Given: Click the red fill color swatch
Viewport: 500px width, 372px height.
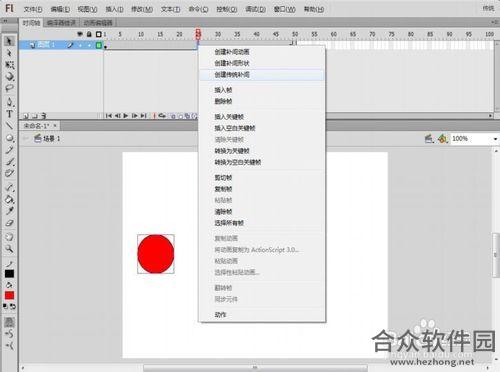Looking at the screenshot, I should pos(9,295).
